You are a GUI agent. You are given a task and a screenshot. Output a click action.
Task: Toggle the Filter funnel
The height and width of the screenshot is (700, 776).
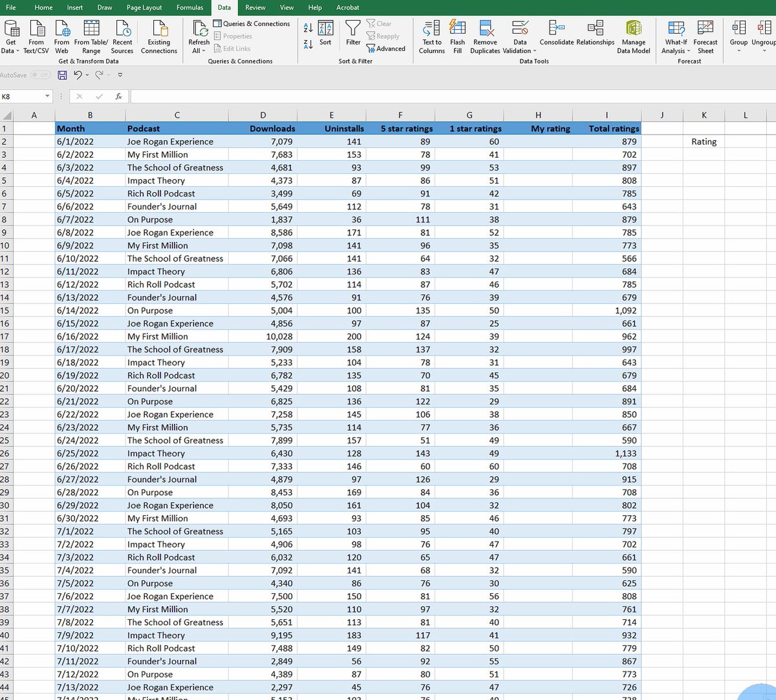(x=353, y=33)
